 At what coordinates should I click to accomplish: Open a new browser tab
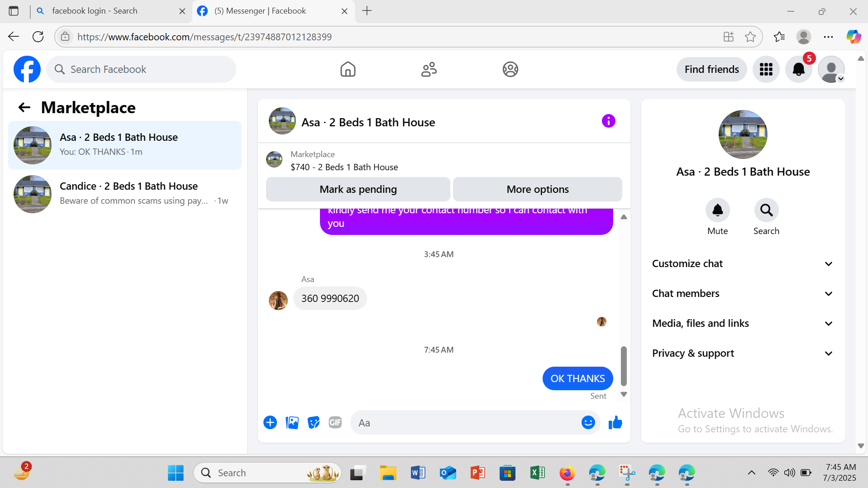(367, 11)
